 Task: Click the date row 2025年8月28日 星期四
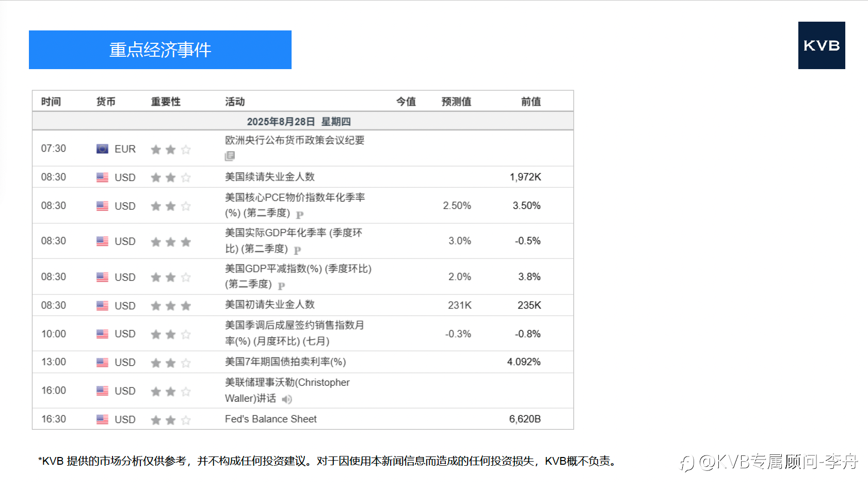(303, 121)
